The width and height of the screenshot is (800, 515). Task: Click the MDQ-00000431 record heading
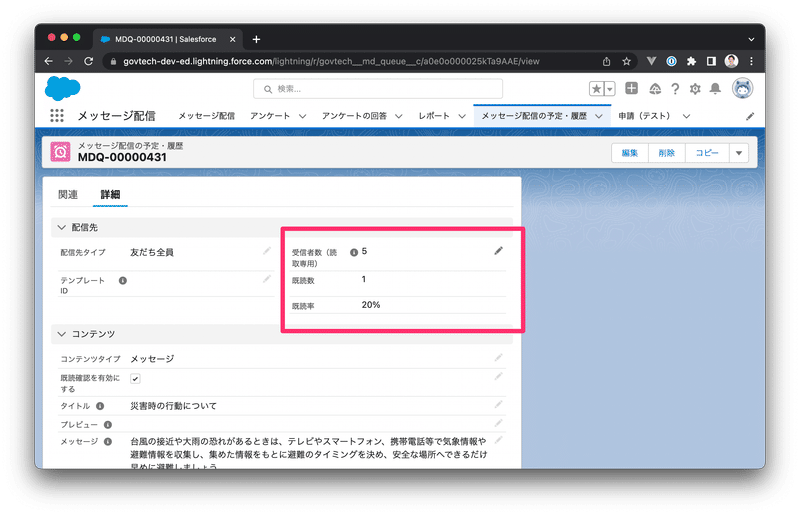pyautogui.click(x=122, y=157)
